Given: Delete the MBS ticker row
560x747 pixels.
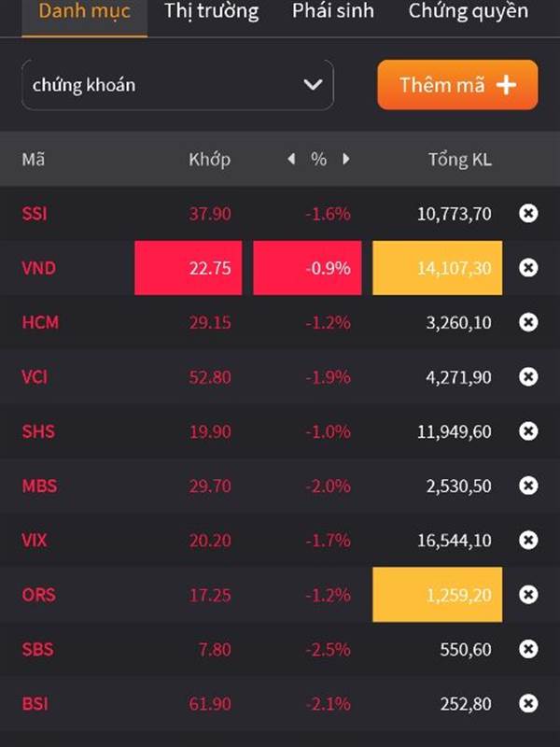Looking at the screenshot, I should point(528,486).
